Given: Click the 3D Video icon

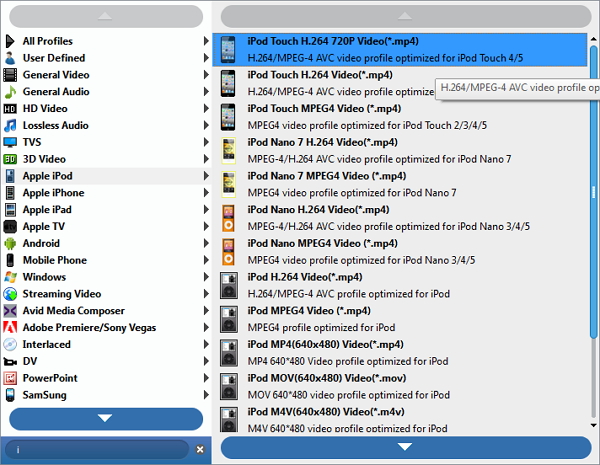Looking at the screenshot, I should 10,159.
